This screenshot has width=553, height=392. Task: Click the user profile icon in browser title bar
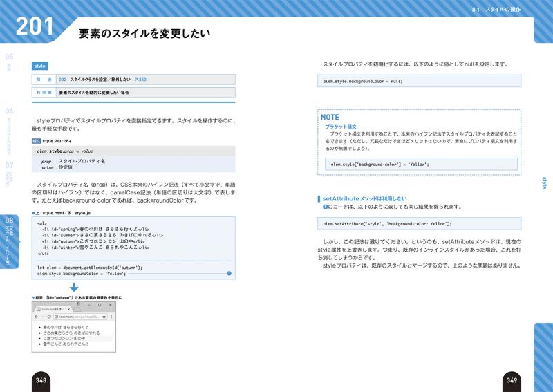tap(78, 304)
